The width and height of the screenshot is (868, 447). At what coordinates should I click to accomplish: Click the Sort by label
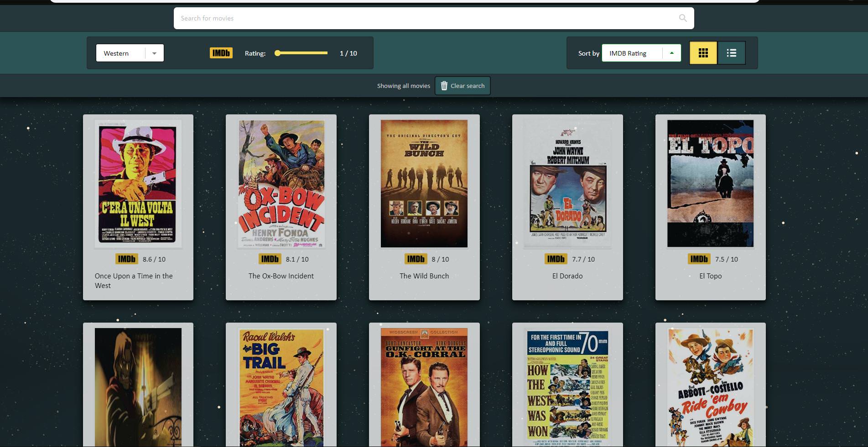[x=589, y=53]
